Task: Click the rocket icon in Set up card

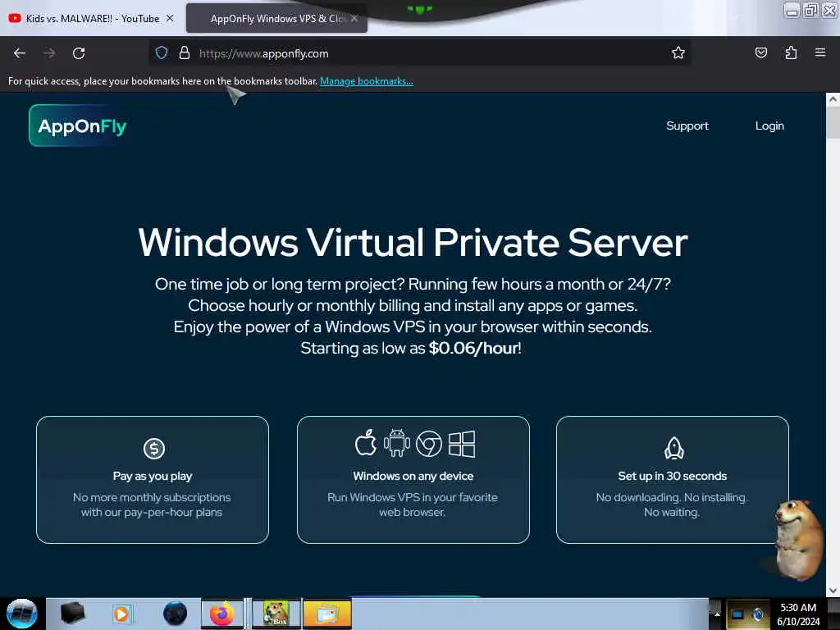Action: (x=674, y=449)
